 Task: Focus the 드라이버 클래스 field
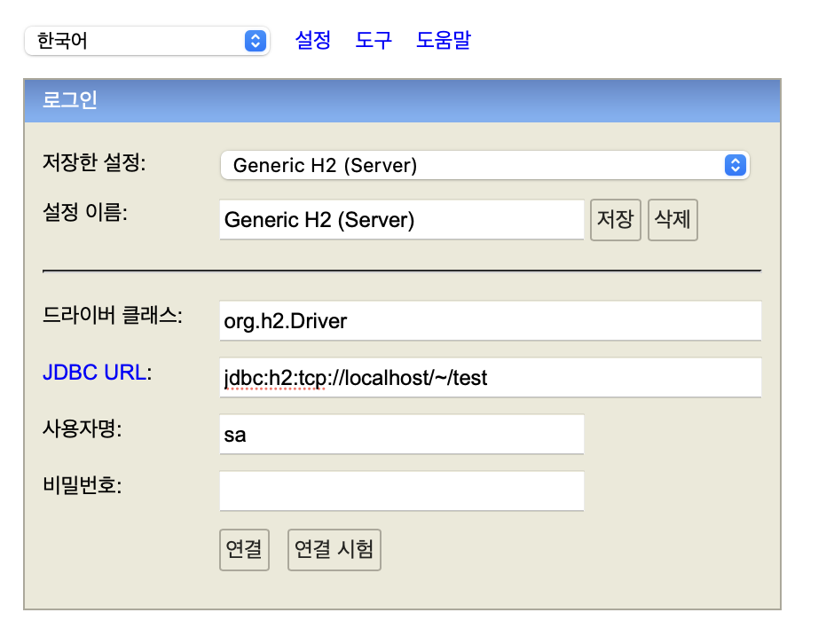(x=491, y=321)
